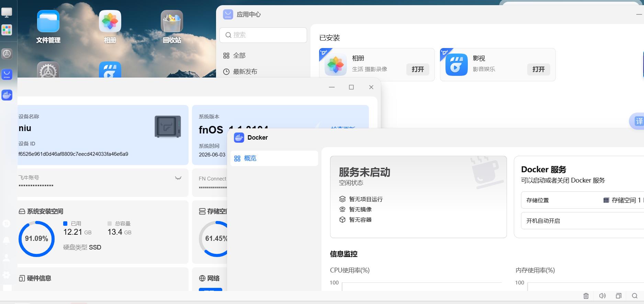Click the 内存使用率(%) chart label
This screenshot has width=644, height=304.
coord(535,270)
